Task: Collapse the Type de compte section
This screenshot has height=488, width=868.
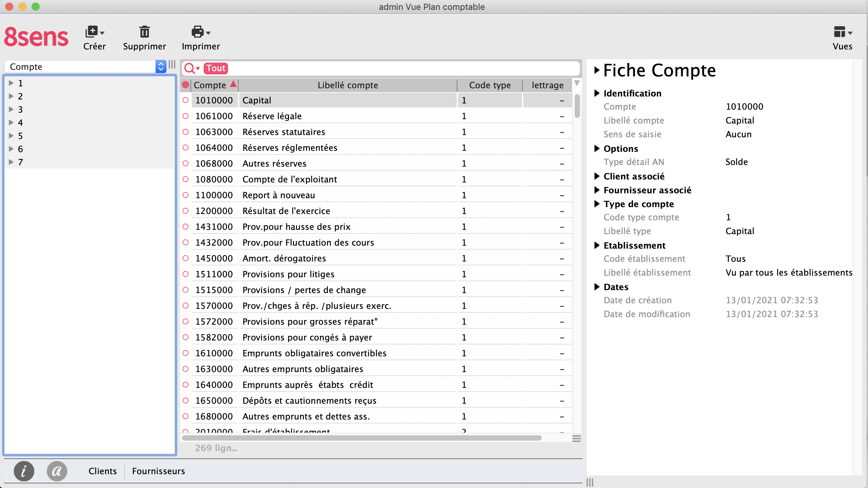Action: coord(597,204)
